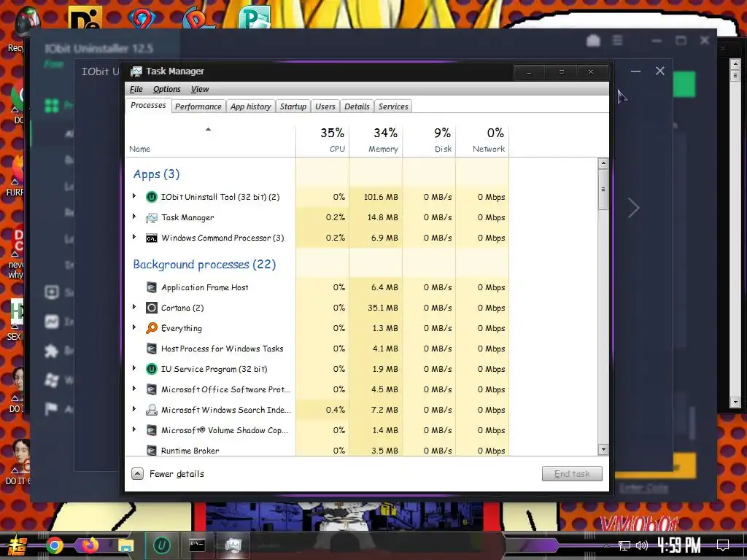Expand Microsoft Volume Shadow Copy group
The height and width of the screenshot is (560, 747).
tap(134, 429)
